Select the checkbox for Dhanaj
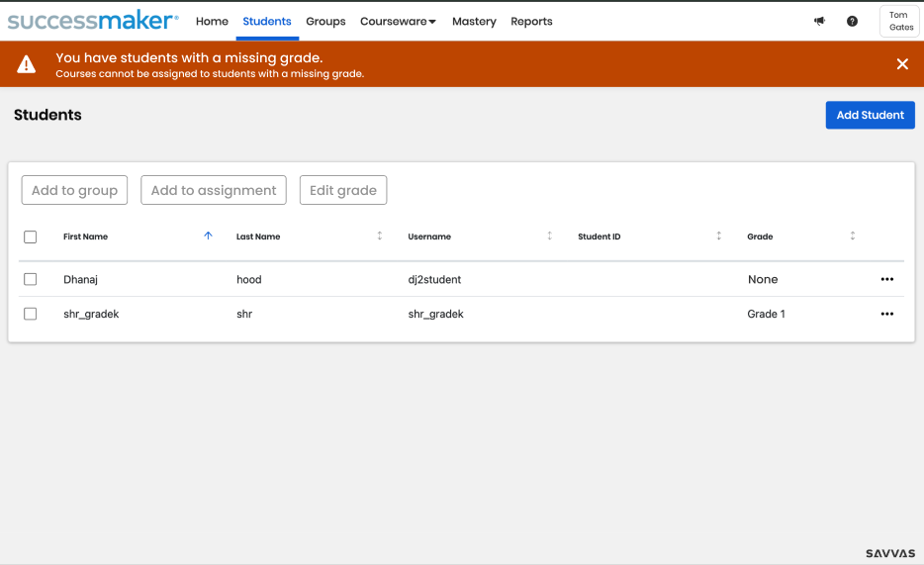The width and height of the screenshot is (924, 565). [x=31, y=279]
